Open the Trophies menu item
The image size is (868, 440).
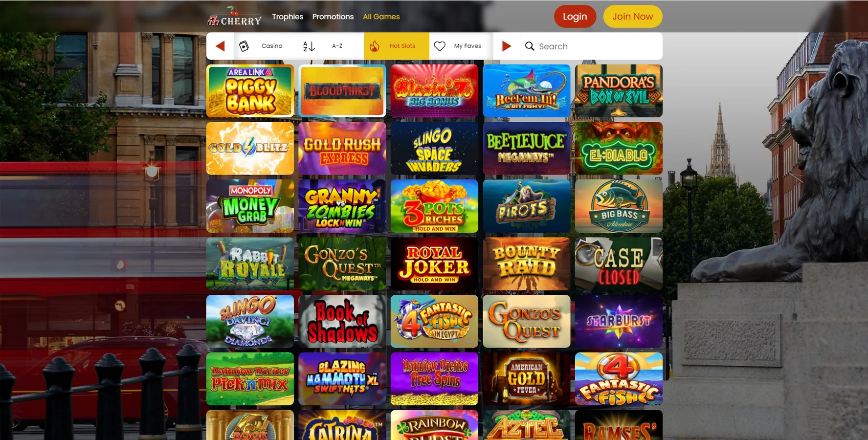288,17
